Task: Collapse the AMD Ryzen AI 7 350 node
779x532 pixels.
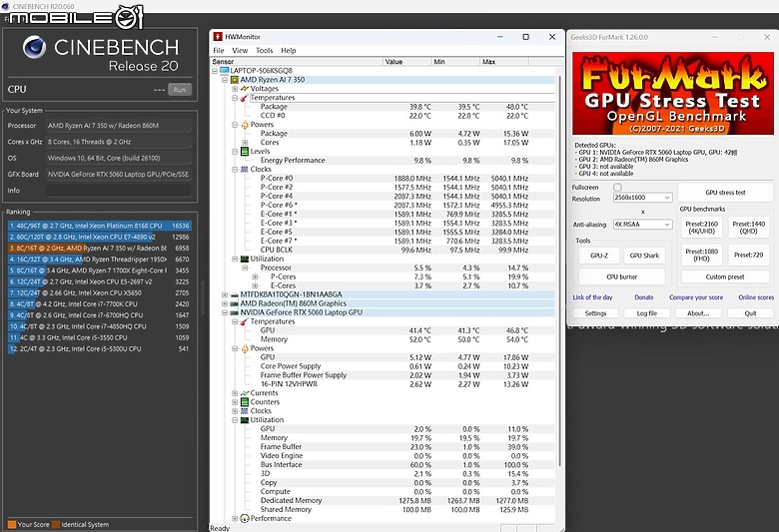Action: point(225,80)
